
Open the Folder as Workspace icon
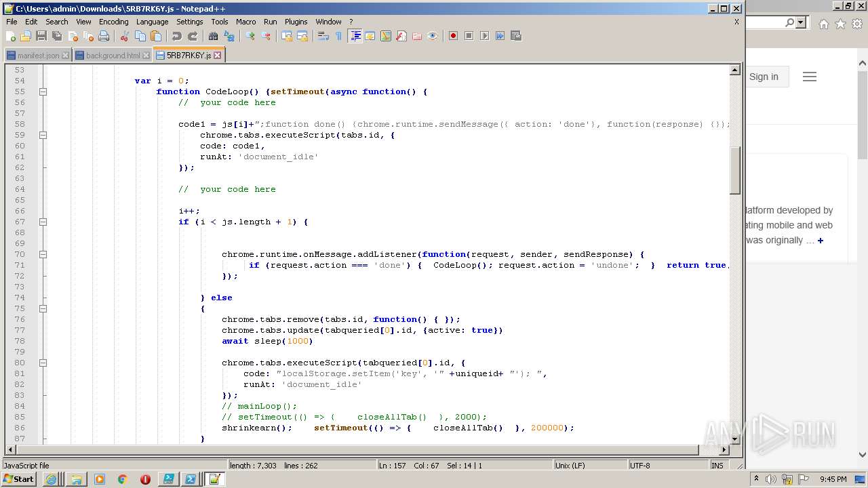coord(417,36)
